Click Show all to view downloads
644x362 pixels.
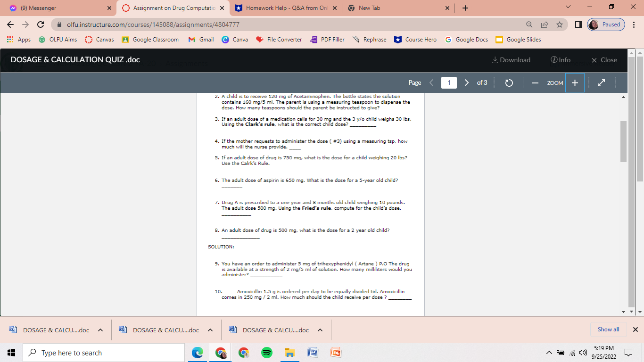[608, 329]
